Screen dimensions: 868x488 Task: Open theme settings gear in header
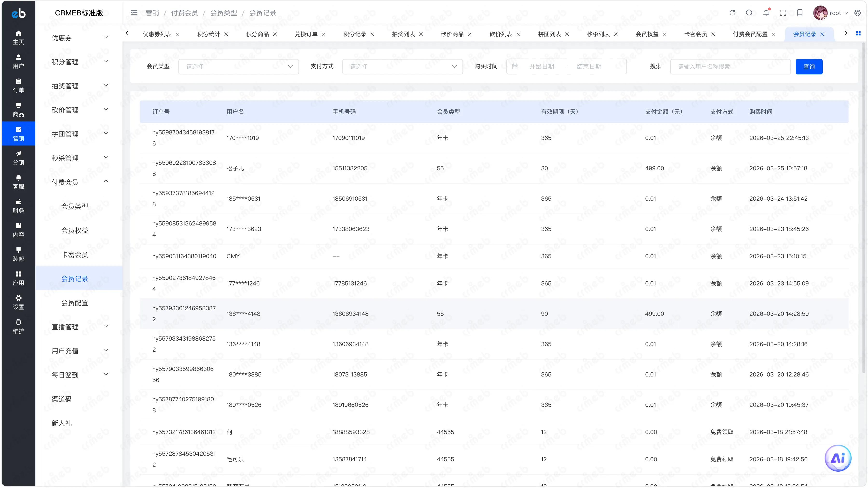coord(858,13)
